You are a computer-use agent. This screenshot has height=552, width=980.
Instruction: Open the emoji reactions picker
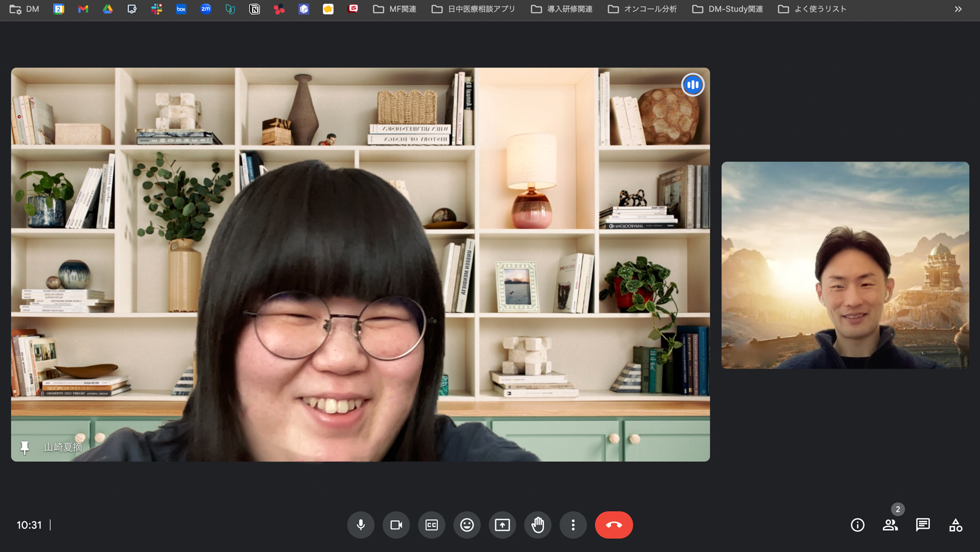[x=467, y=525]
